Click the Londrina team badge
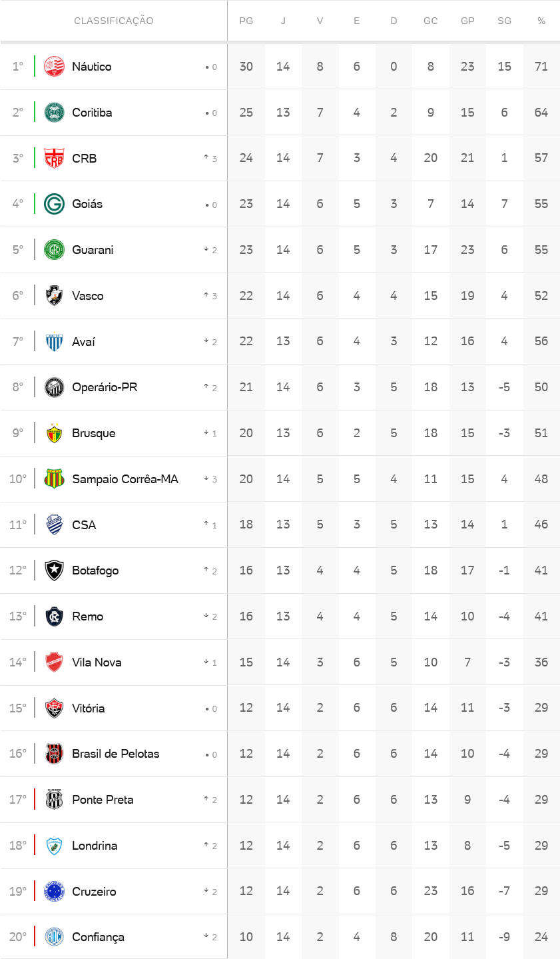 pyautogui.click(x=54, y=846)
